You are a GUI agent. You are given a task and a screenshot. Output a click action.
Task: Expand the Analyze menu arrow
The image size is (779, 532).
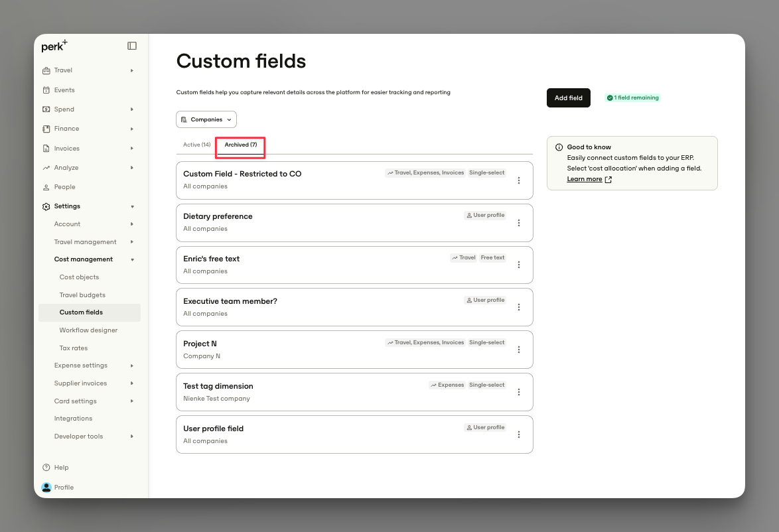131,168
